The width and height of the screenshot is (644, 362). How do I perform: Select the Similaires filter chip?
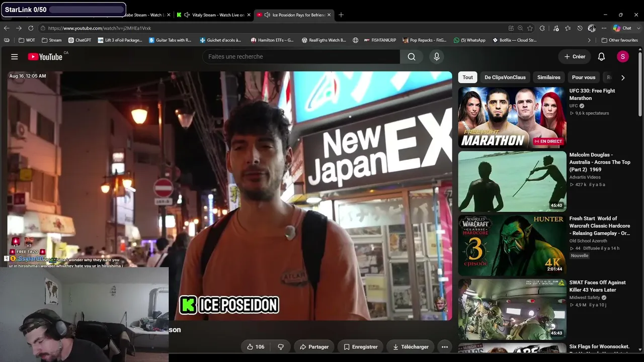[x=549, y=77]
